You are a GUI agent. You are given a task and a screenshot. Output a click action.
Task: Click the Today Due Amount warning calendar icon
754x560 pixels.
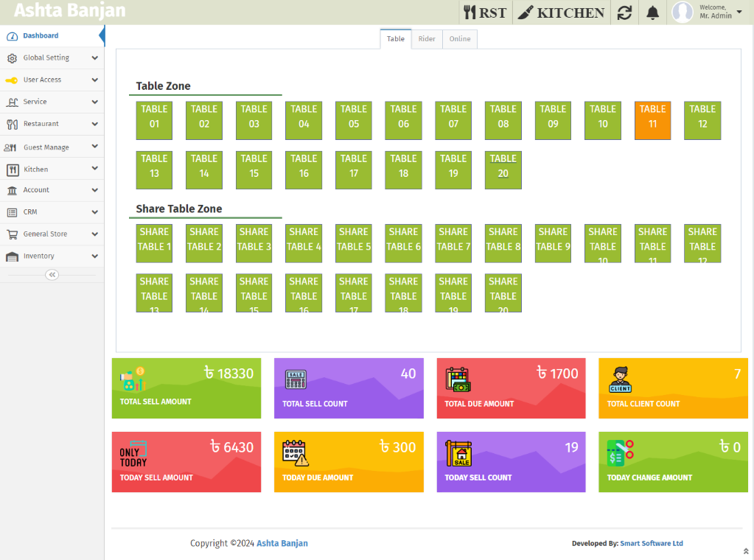[296, 453]
